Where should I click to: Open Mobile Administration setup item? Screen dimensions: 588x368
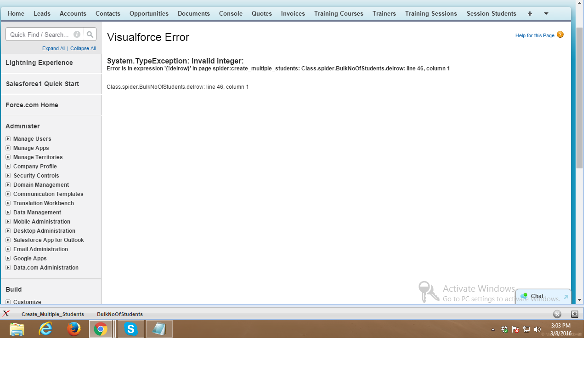[42, 221]
